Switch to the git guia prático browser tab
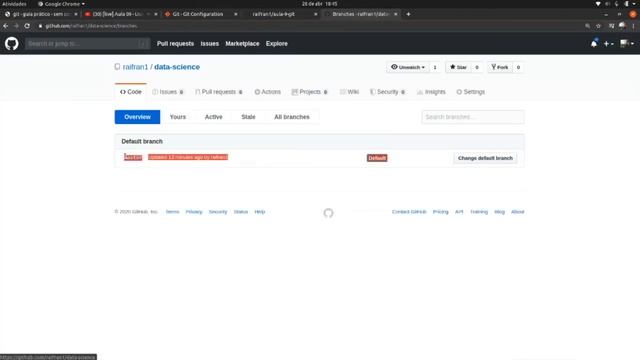This screenshot has width=640, height=360. 41,14
